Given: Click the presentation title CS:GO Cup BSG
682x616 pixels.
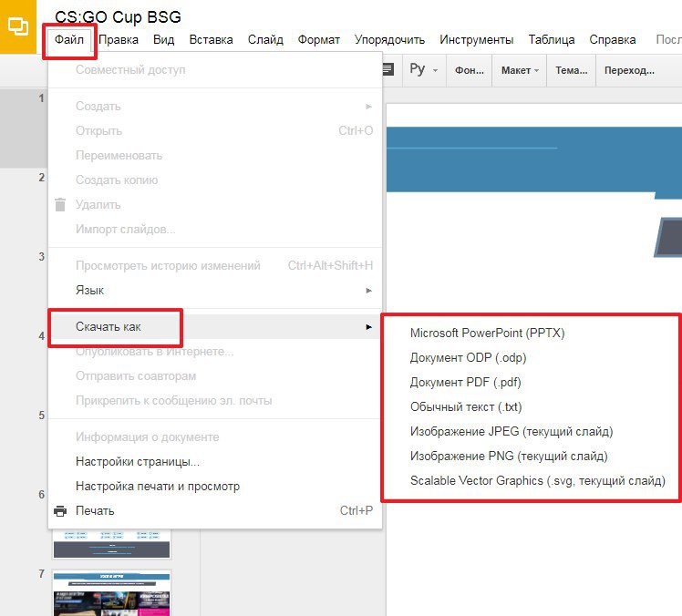Looking at the screenshot, I should 118,17.
